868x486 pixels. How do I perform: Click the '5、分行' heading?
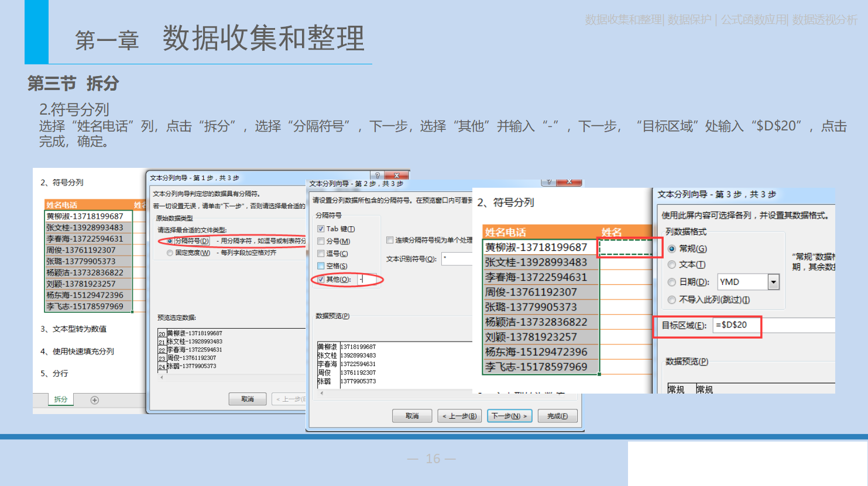[x=54, y=373]
